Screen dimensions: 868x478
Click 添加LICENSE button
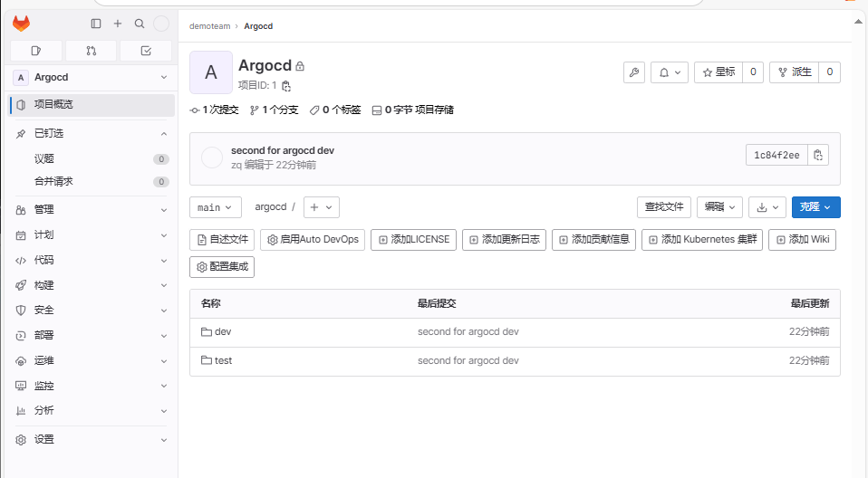pyautogui.click(x=413, y=240)
